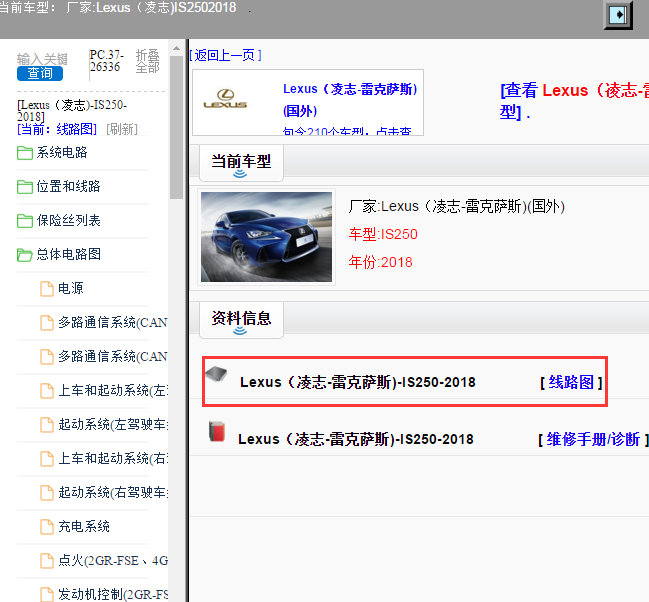The width and height of the screenshot is (649, 602).
Task: Click the 刷新 refresh link
Action: pos(122,129)
